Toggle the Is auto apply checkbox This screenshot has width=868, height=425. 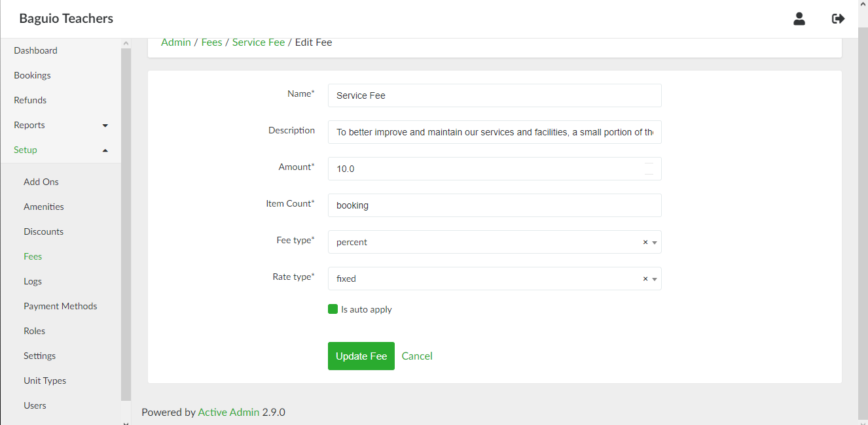coord(333,309)
